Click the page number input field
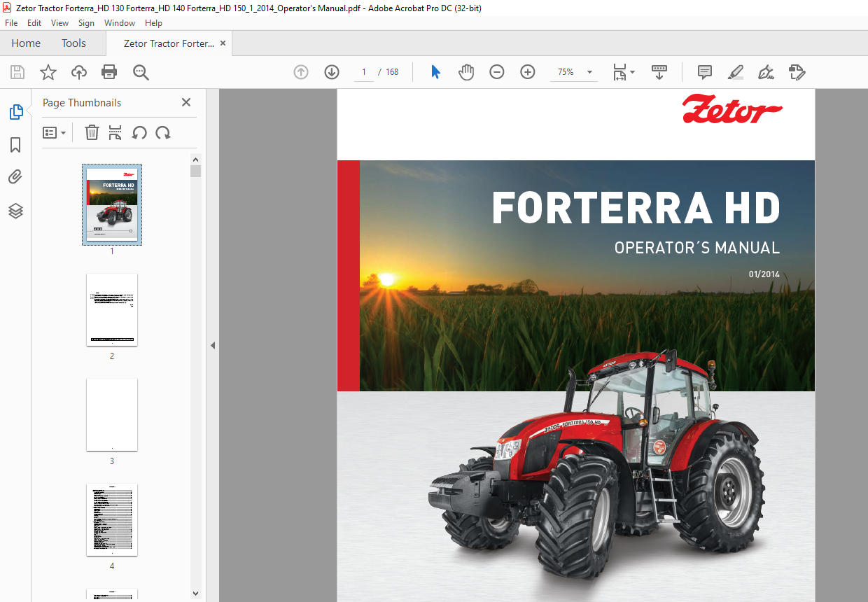Screen dimensions: 868x602 364,72
